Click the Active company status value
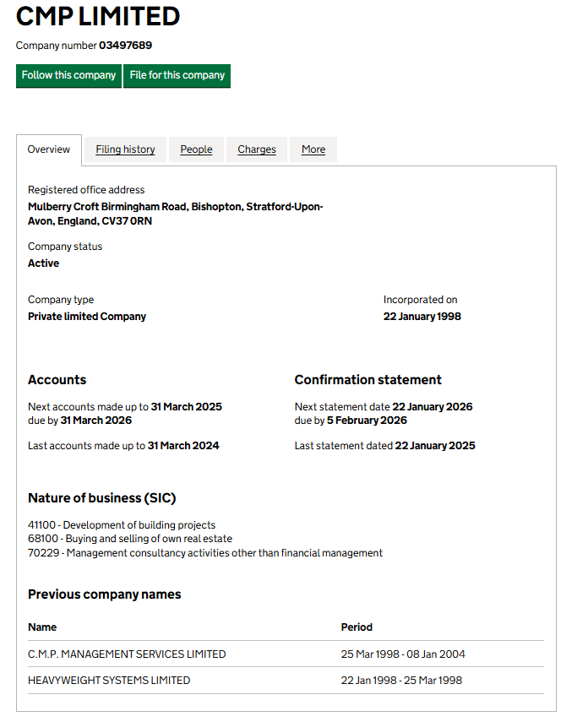The width and height of the screenshot is (588, 722). 44,263
